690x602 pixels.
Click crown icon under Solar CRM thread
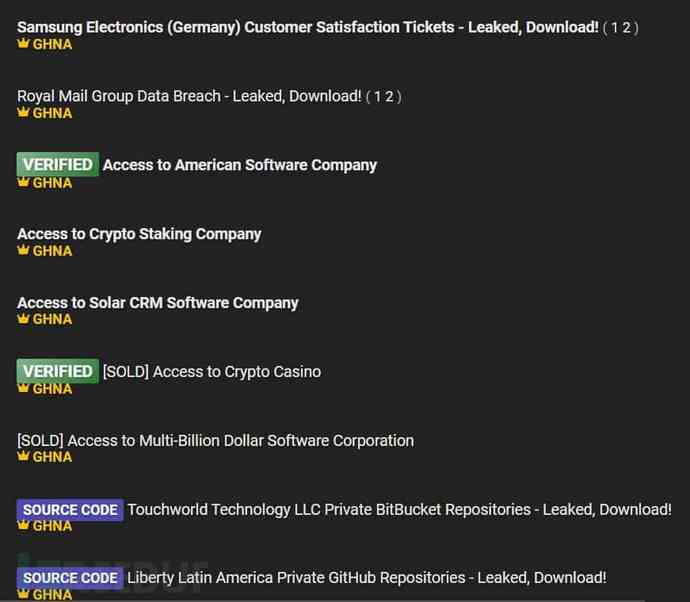tap(23, 319)
